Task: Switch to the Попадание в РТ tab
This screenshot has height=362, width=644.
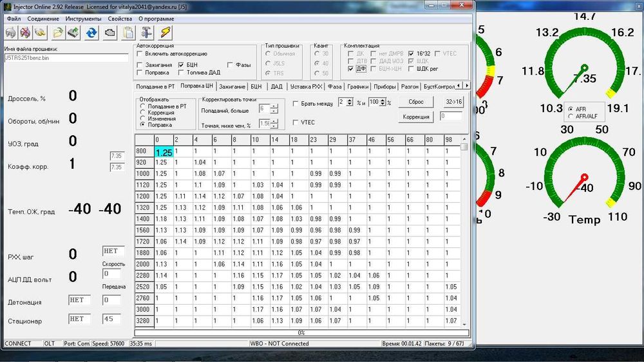Action: pyautogui.click(x=155, y=87)
